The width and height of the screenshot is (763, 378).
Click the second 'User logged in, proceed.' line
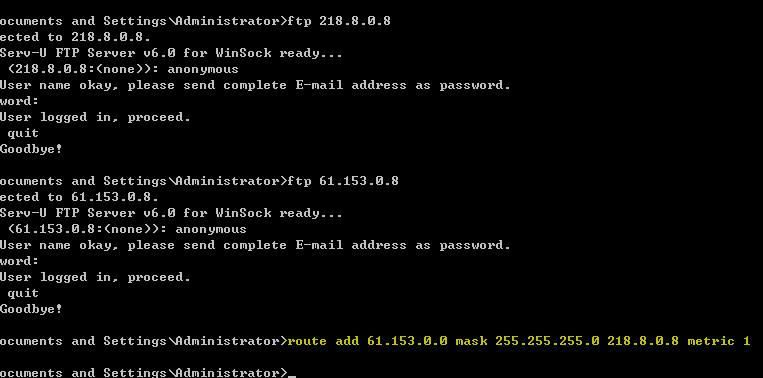tap(95, 277)
